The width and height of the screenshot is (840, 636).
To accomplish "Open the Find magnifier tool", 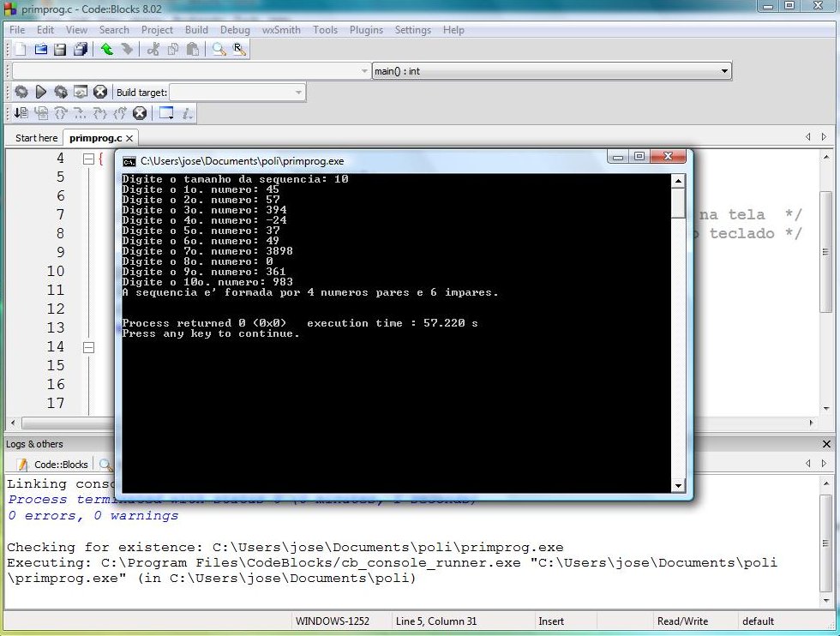I will point(219,50).
